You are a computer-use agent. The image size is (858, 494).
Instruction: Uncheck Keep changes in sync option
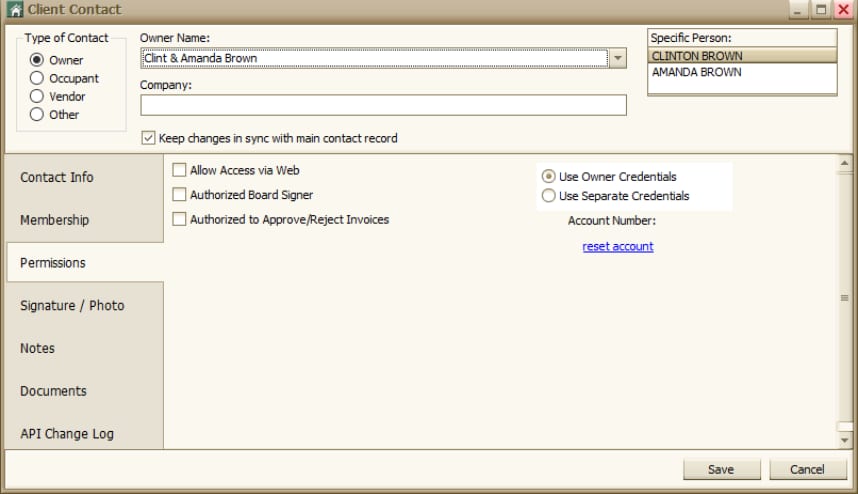[148, 138]
